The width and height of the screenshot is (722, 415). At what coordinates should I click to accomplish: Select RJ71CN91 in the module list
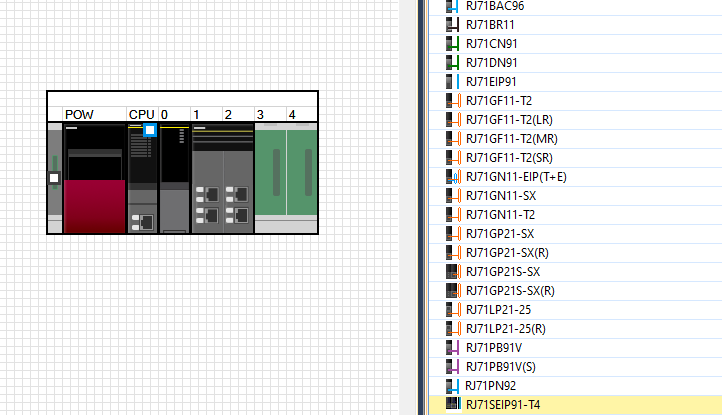pos(492,44)
